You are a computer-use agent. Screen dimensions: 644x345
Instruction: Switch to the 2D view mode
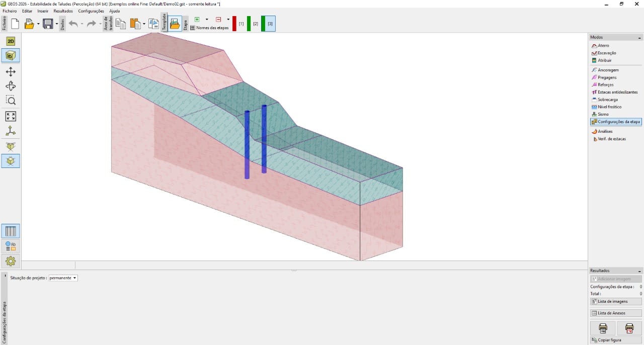pos(11,41)
